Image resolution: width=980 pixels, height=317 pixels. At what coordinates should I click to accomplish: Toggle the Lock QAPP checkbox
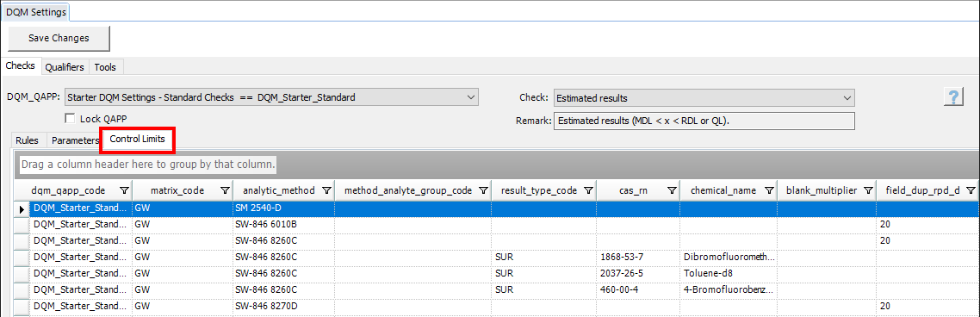(70, 118)
